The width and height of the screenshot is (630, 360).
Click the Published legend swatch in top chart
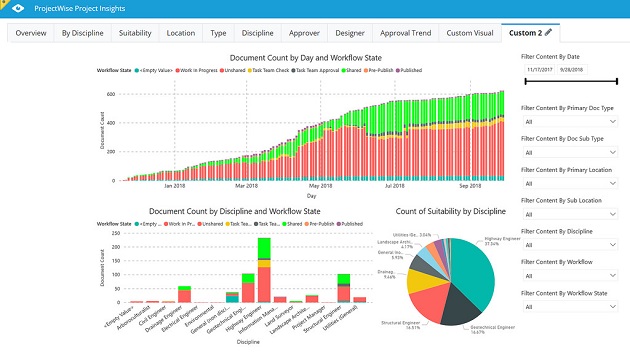click(x=398, y=70)
